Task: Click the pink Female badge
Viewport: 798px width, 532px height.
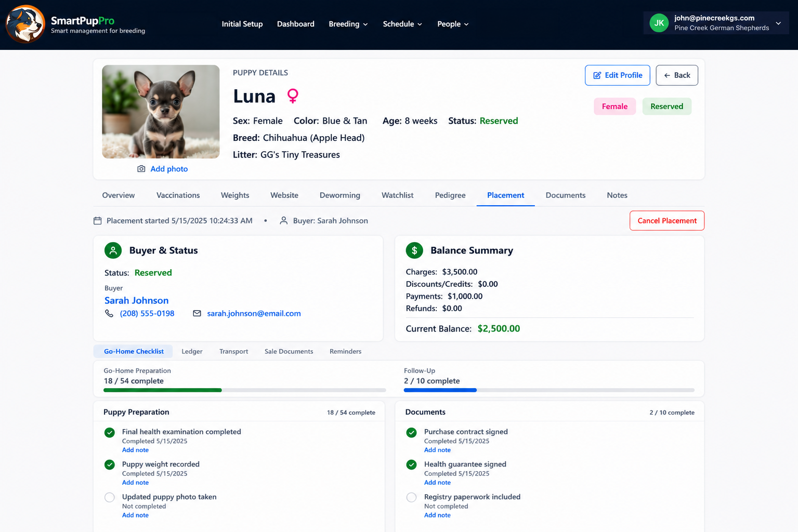Action: 614,107
